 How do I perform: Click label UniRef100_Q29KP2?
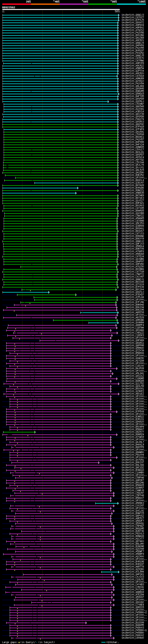tap(133, 392)
